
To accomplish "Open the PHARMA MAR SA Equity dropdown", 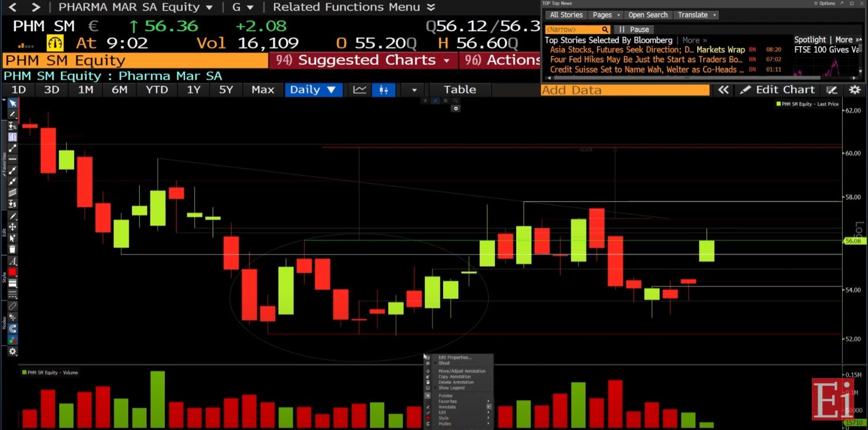I will point(136,7).
